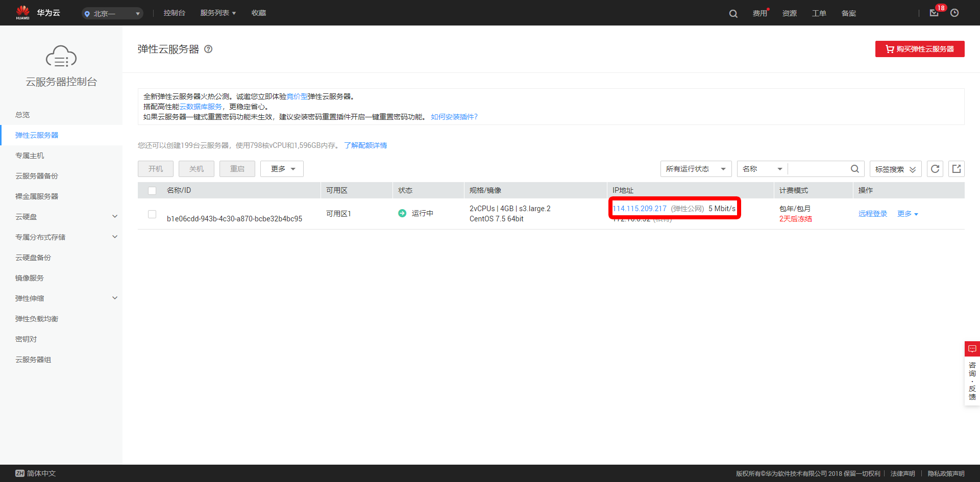Click the clock history icon in header
This screenshot has width=980, height=482.
tap(954, 13)
